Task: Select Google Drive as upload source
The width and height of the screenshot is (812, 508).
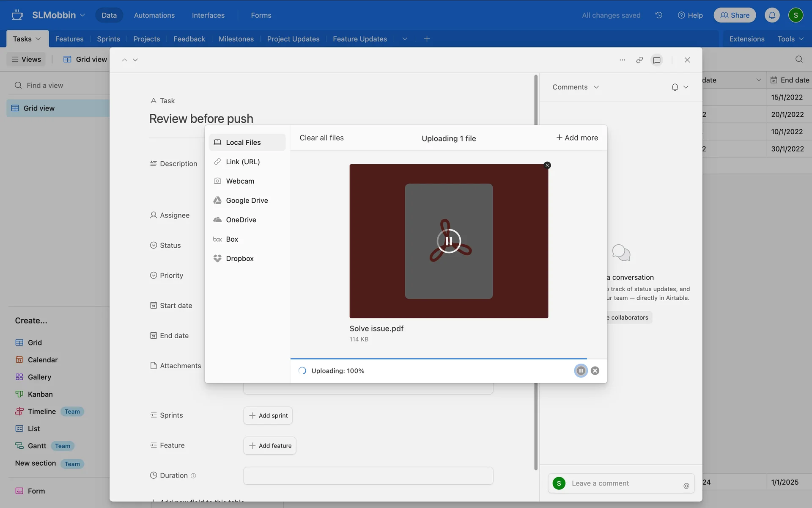Action: [247, 201]
